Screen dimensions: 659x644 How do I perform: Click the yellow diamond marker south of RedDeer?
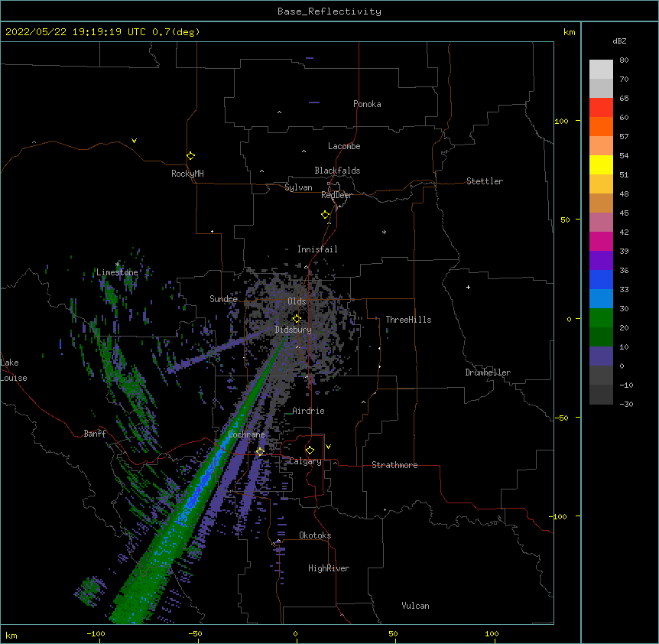click(326, 215)
